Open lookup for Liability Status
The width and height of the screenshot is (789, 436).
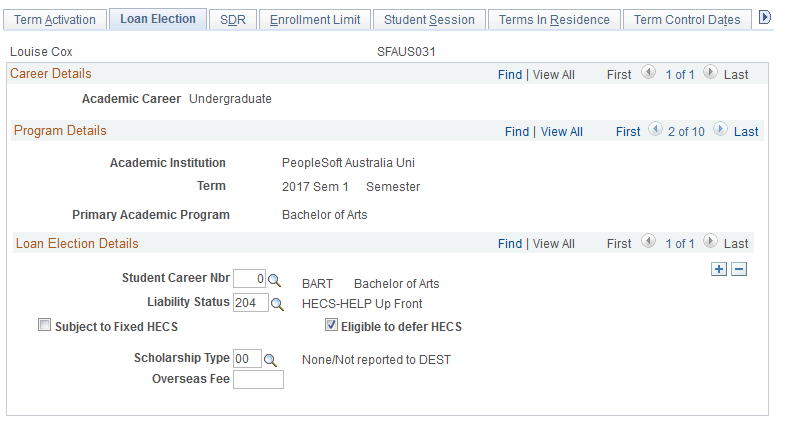[x=277, y=304]
